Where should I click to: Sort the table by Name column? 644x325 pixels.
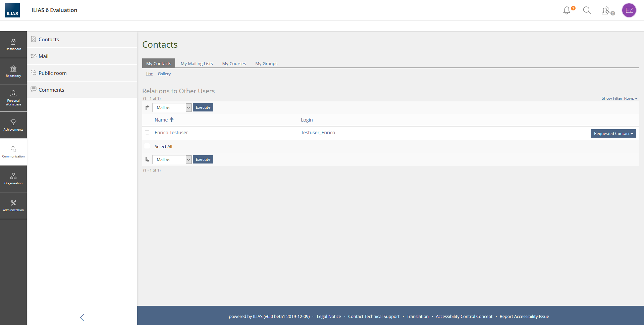(x=161, y=120)
